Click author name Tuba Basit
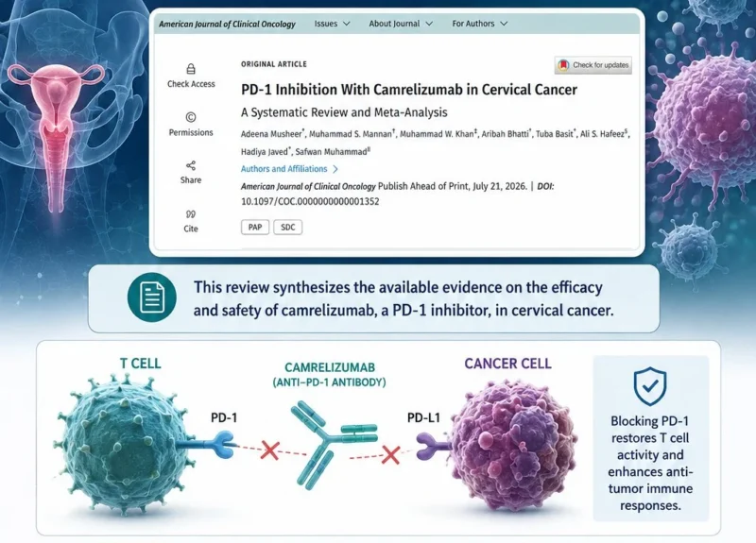This screenshot has height=543, width=756. coord(554,134)
